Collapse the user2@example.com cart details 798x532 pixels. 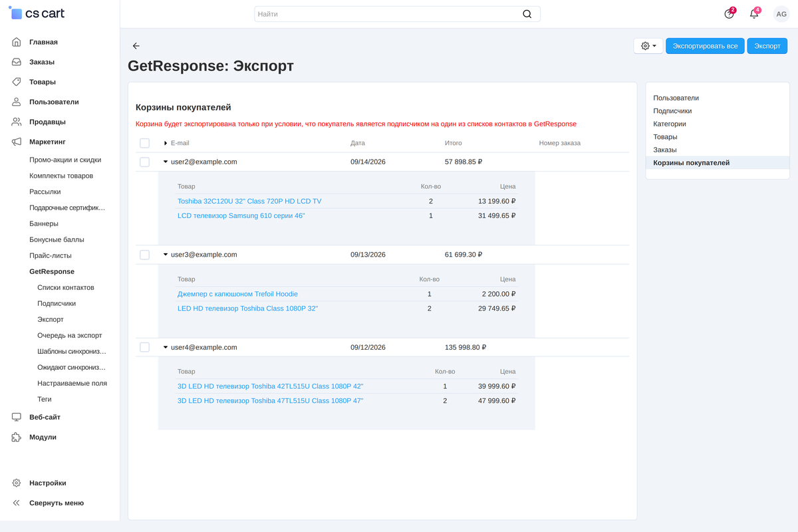(166, 162)
